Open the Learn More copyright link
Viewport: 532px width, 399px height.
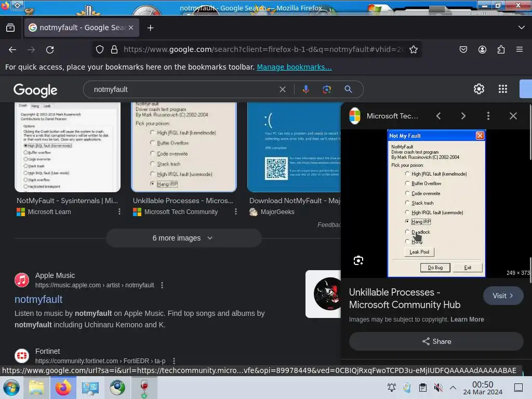[467, 320]
